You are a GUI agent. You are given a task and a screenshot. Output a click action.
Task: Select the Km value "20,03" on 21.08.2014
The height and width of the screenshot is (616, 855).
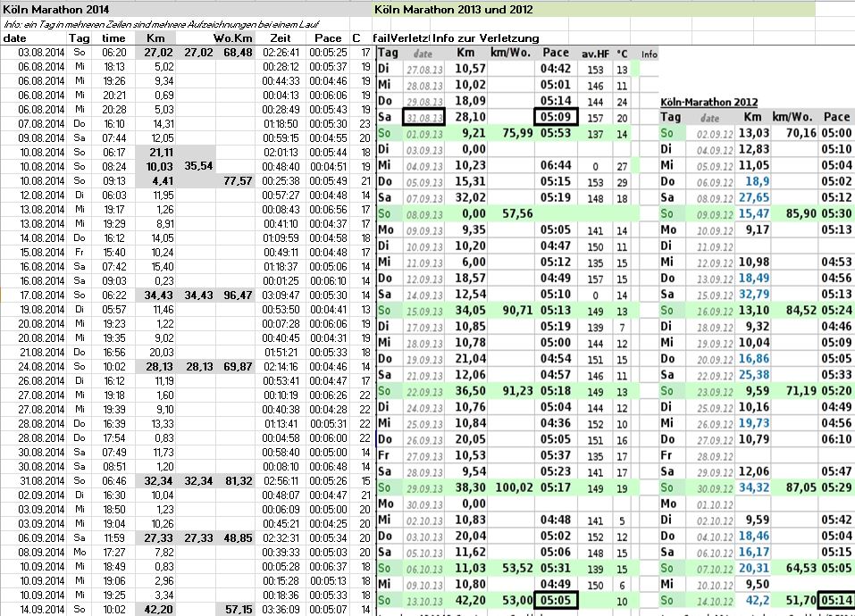tap(162, 352)
